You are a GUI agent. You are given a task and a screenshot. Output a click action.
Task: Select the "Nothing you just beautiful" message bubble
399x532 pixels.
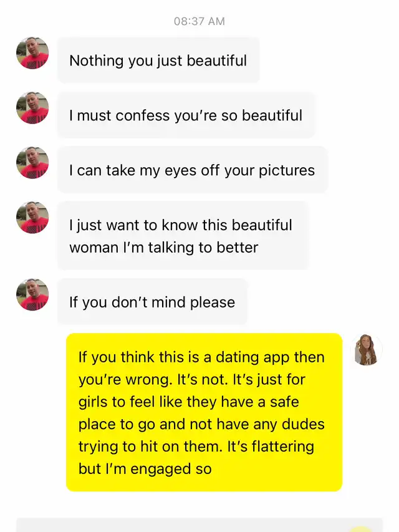pos(158,60)
